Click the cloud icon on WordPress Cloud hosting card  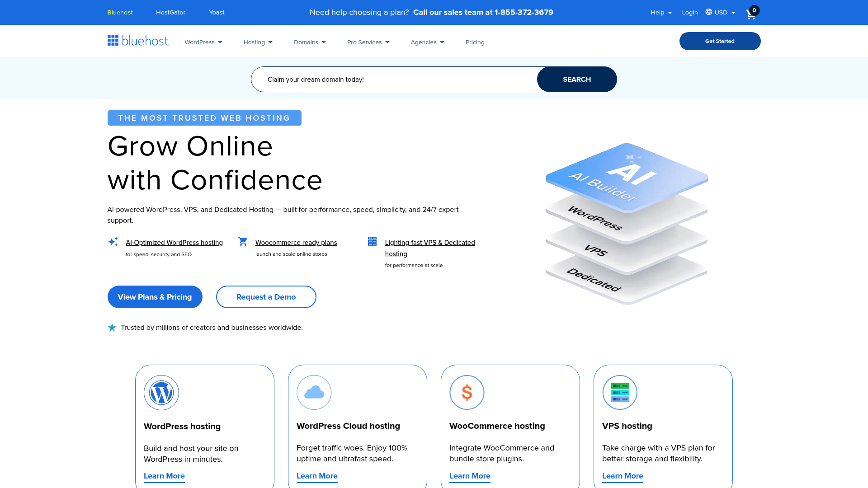click(x=314, y=392)
